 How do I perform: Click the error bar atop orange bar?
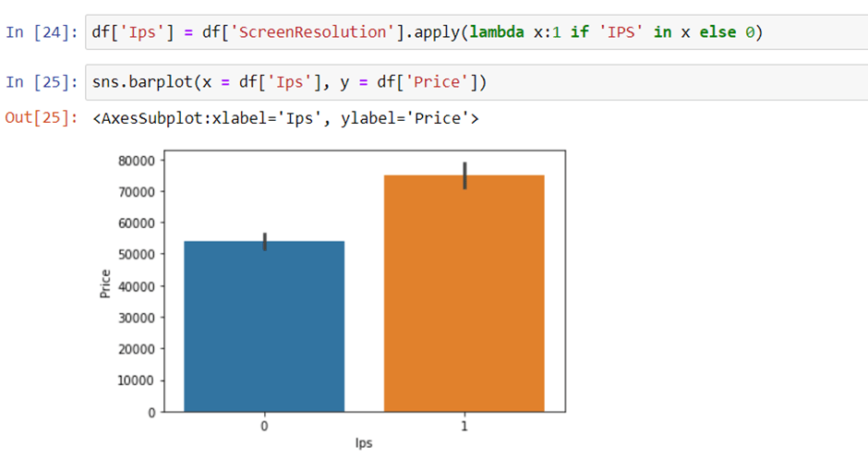[x=465, y=175]
